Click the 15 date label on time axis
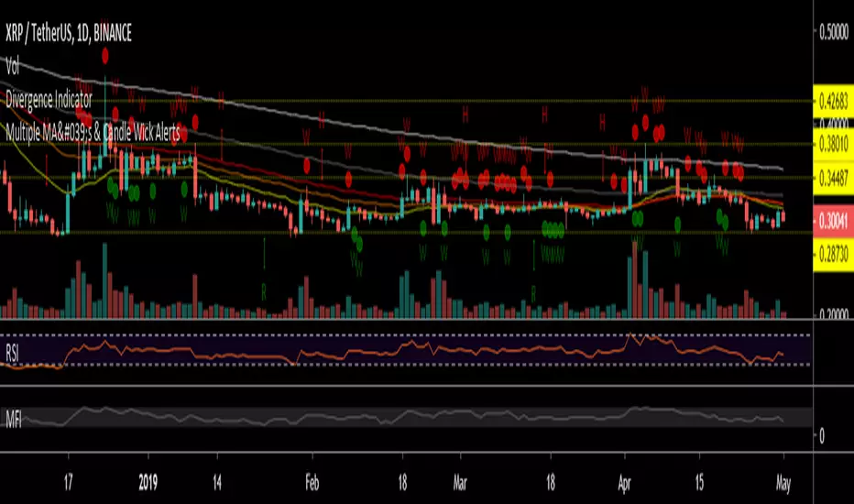 [699, 483]
